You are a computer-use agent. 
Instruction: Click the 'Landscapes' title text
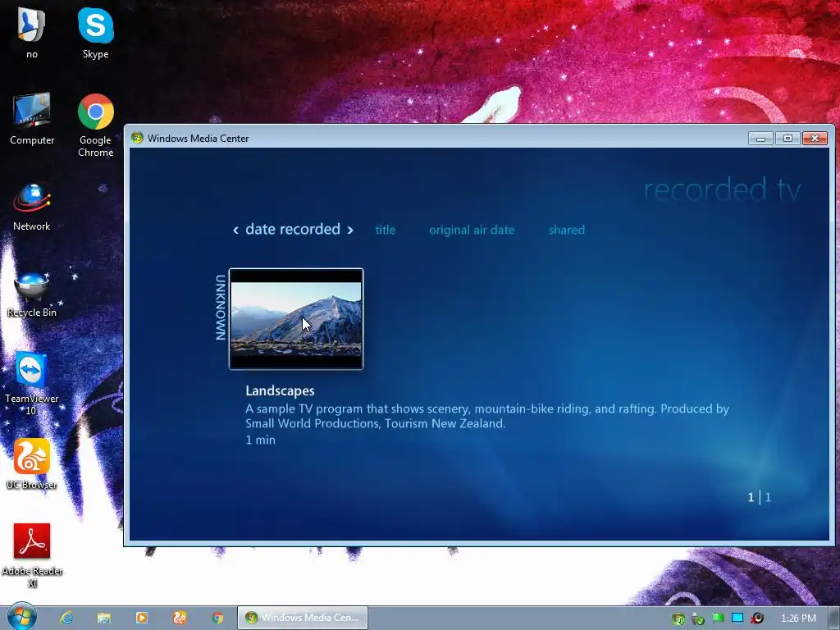[x=280, y=390]
